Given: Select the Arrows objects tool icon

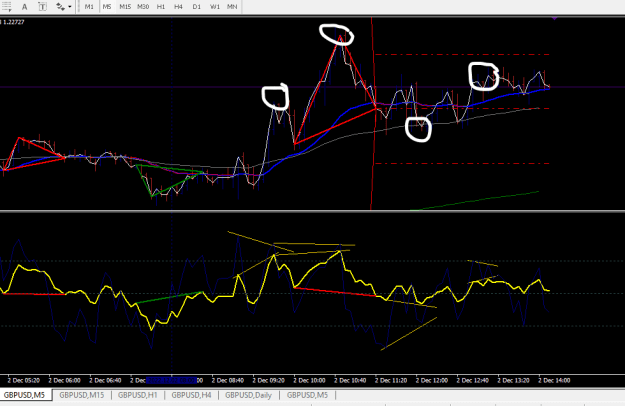Looking at the screenshot, I should click(60, 6).
